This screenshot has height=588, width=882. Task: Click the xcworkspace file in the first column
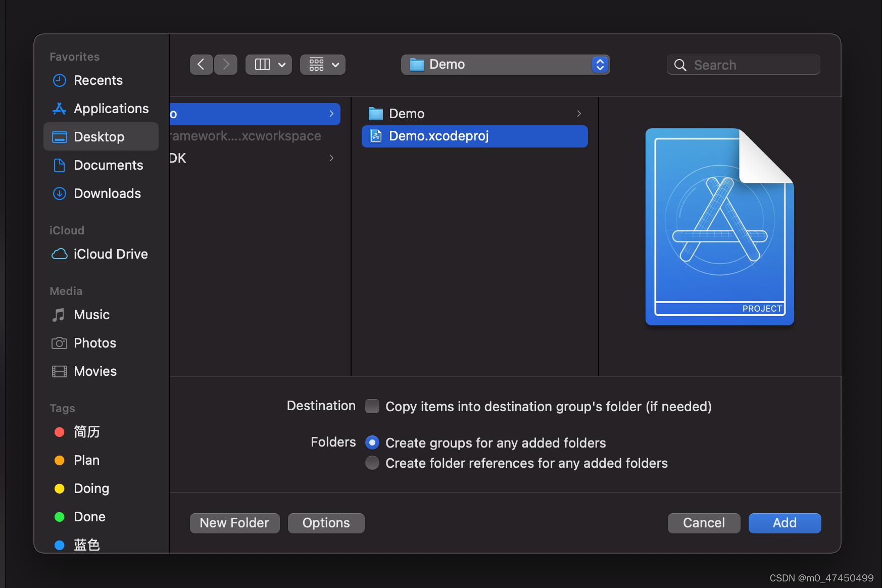[255, 136]
